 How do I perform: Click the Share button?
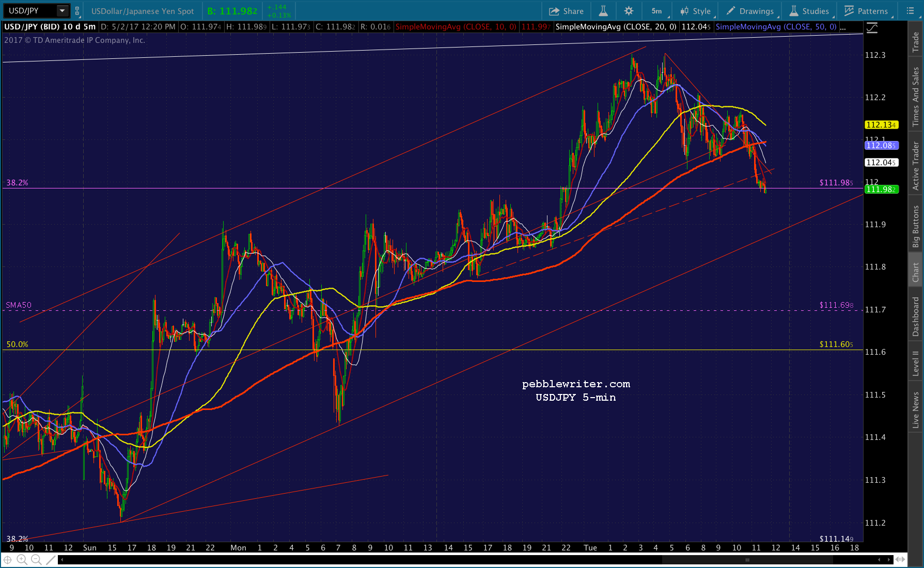(x=567, y=11)
